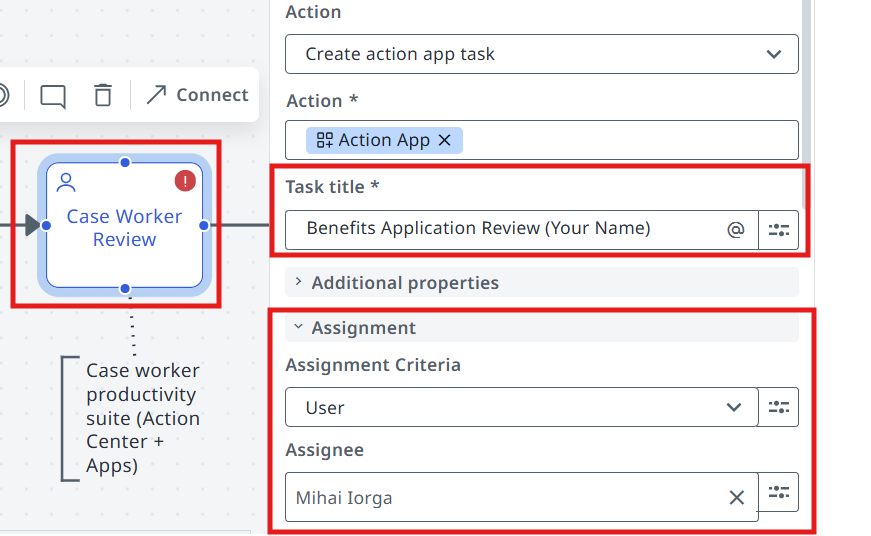This screenshot has height=536, width=871.
Task: Open the Assignment Criteria User dropdown
Action: 522,407
